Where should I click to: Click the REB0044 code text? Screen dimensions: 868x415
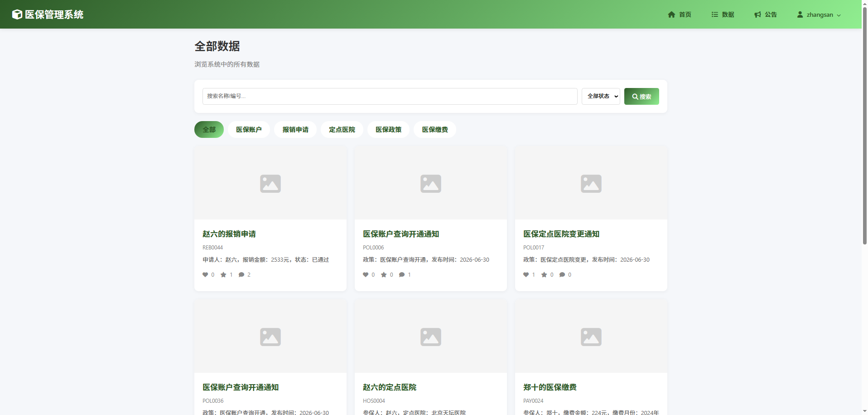[x=212, y=248]
